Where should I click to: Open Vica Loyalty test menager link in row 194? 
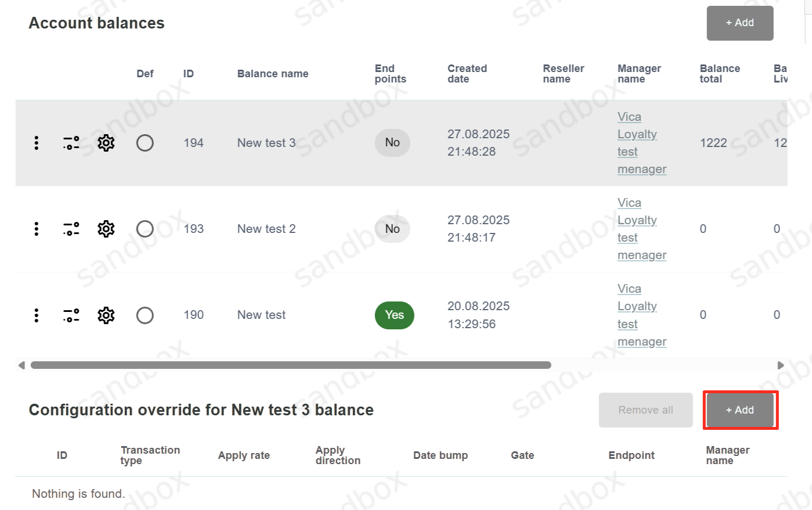click(x=637, y=143)
